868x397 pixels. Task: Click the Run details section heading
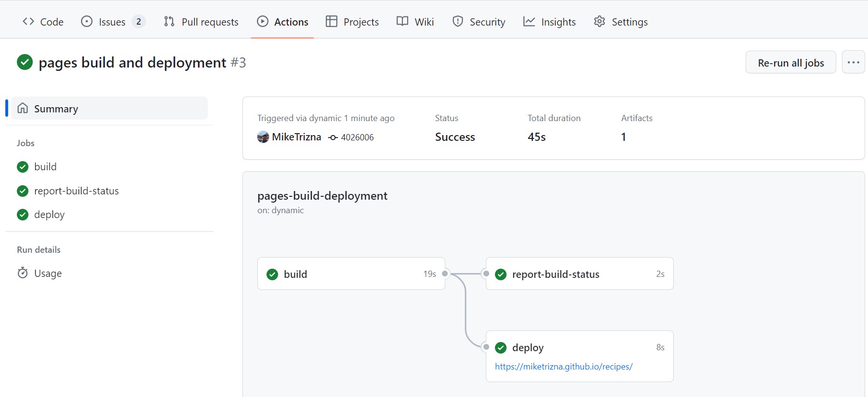click(39, 250)
